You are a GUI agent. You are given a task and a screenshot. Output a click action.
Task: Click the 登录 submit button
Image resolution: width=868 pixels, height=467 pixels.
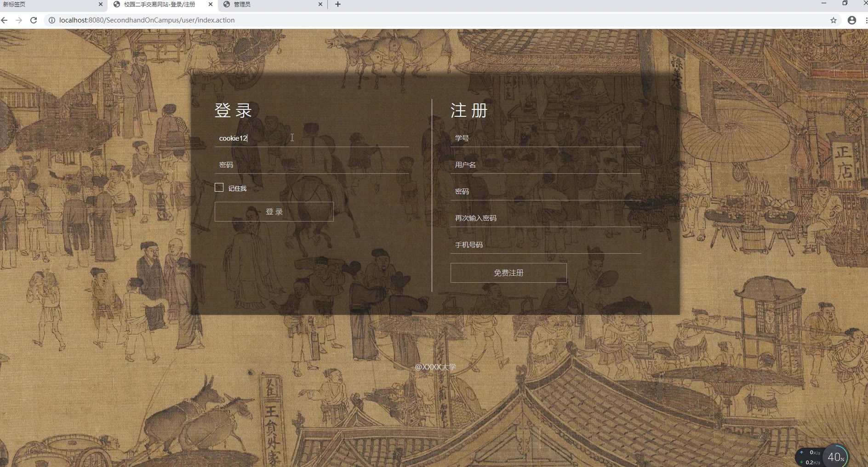pyautogui.click(x=274, y=212)
